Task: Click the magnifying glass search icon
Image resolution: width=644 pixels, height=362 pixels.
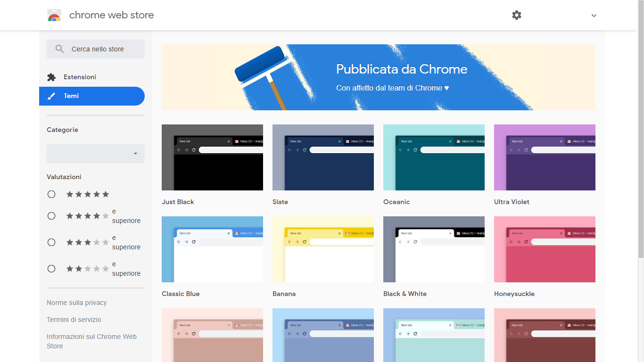Action: (x=59, y=49)
